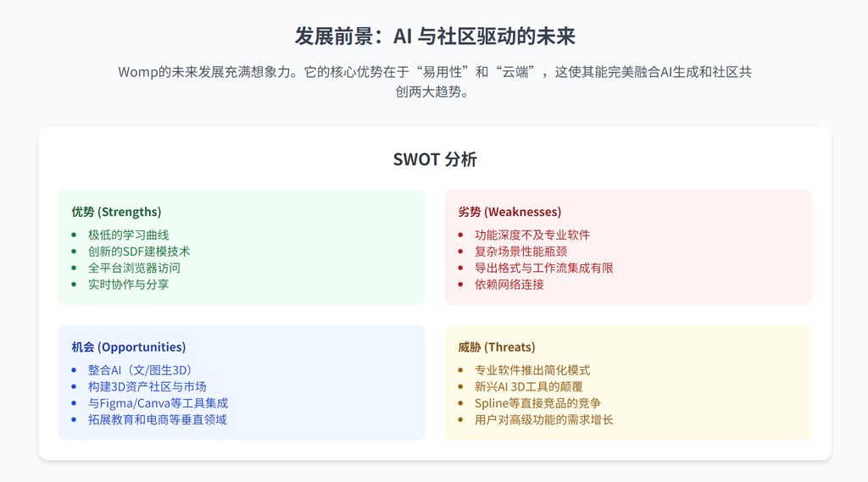Click the SWOT 分析 section title

434,159
